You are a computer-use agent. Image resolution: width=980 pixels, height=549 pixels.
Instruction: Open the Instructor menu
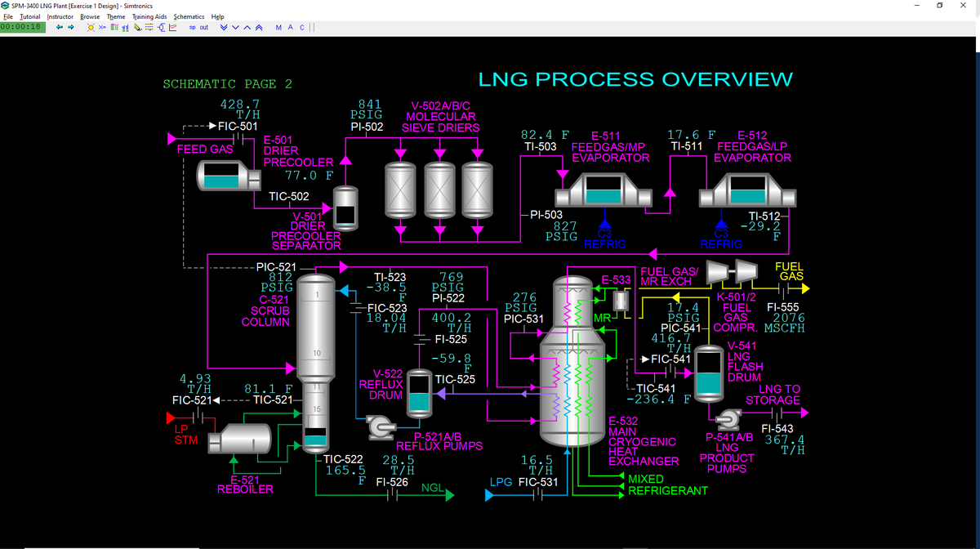coord(60,16)
